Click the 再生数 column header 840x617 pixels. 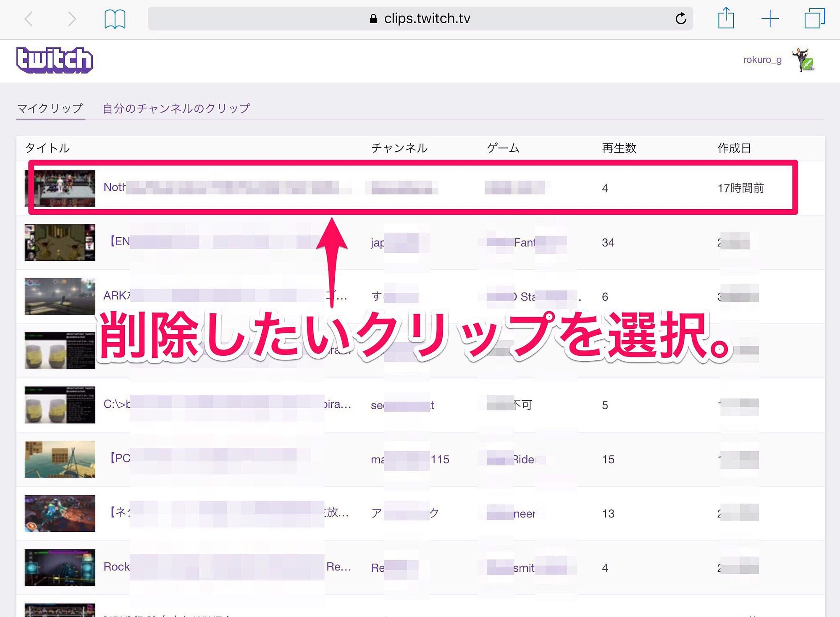(x=619, y=148)
